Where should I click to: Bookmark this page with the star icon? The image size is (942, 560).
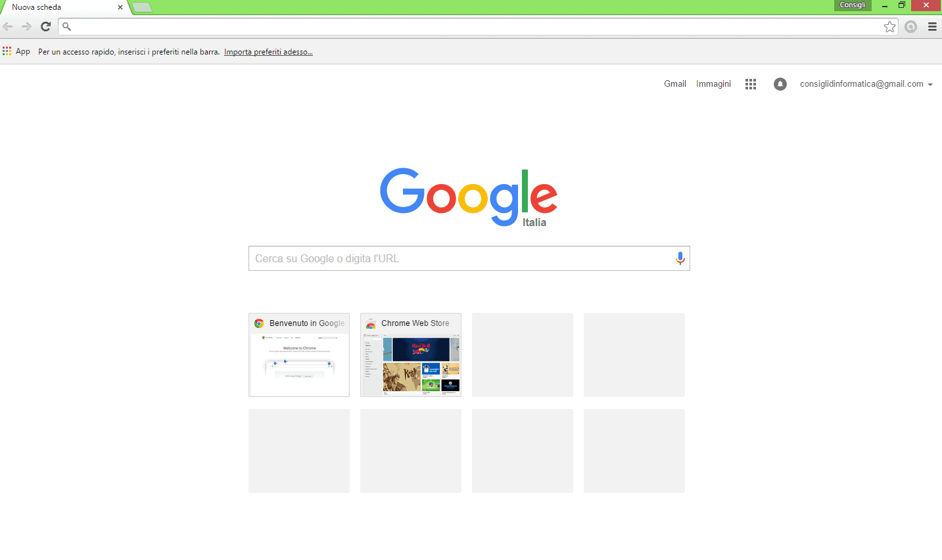click(x=889, y=26)
